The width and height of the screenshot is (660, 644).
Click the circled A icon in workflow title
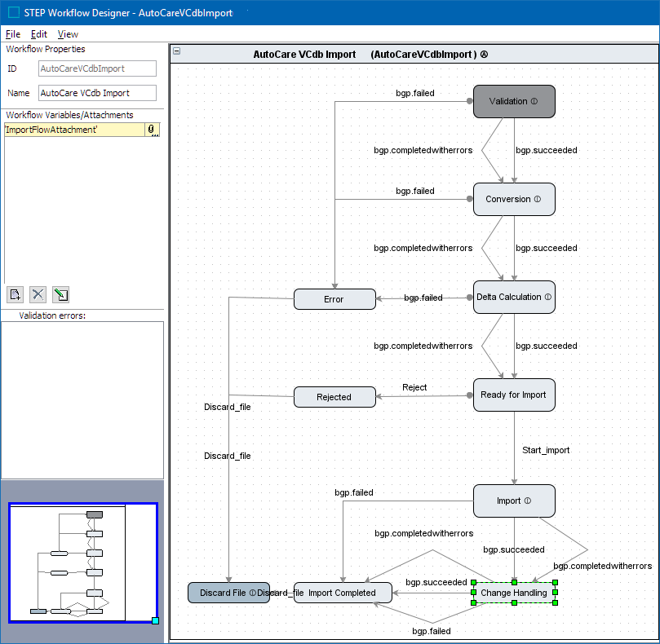coord(484,55)
